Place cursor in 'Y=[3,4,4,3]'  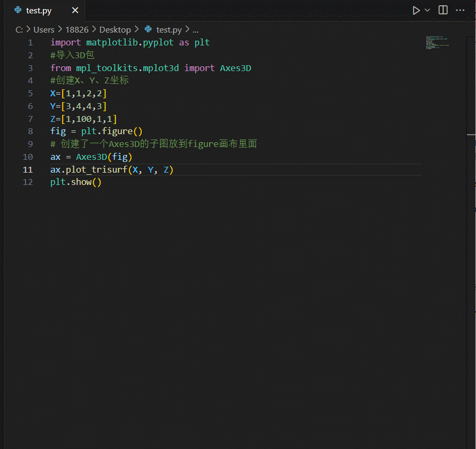coord(78,106)
